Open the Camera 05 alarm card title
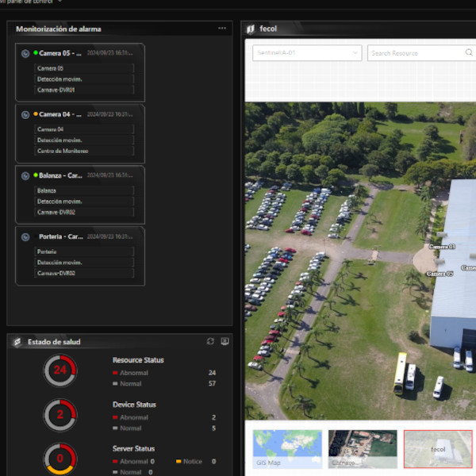Screen dimensions: 476x476 [60, 53]
